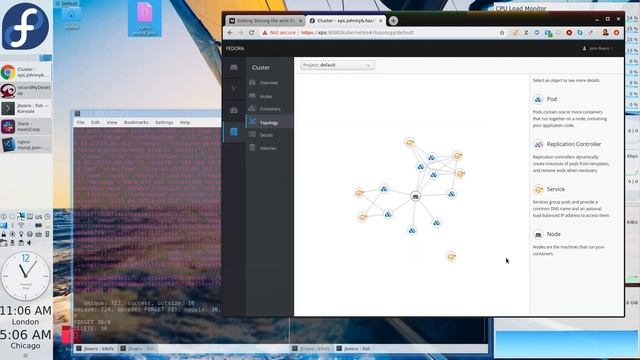640x360 pixels.
Task: Switch to the Slack HashiCorp task in the panel
Action: [26, 126]
